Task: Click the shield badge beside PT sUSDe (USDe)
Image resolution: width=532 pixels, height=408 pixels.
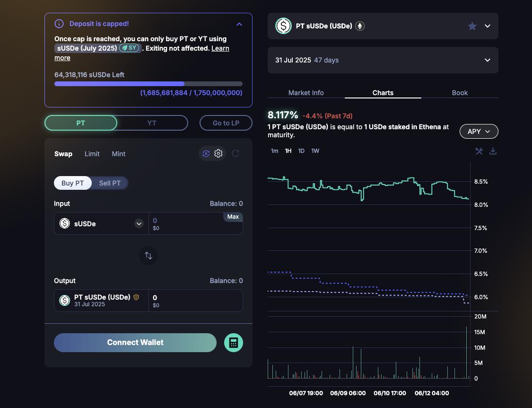Action: click(136, 297)
